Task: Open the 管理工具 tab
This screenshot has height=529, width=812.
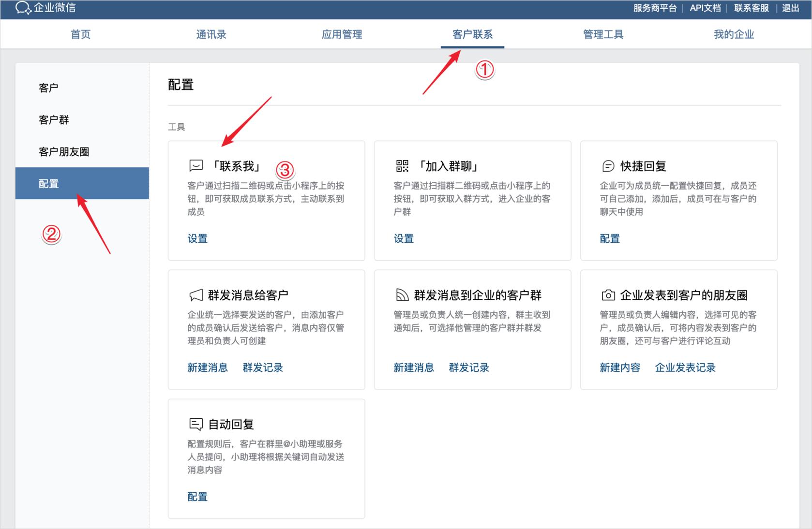Action: (x=602, y=34)
